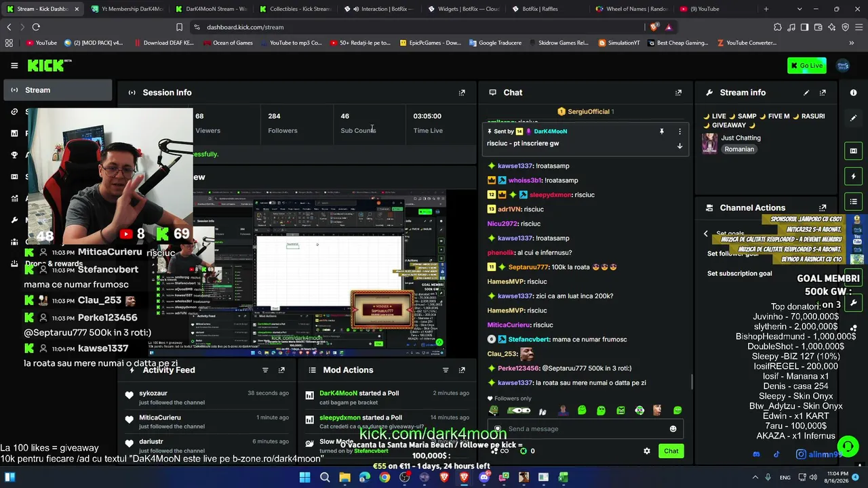Open Brave Shields icon

654,27
